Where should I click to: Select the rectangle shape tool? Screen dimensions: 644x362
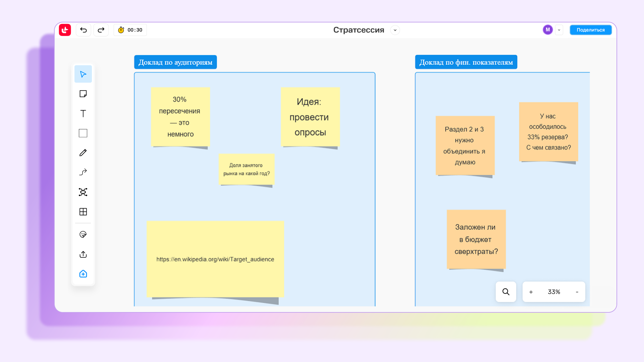[83, 133]
